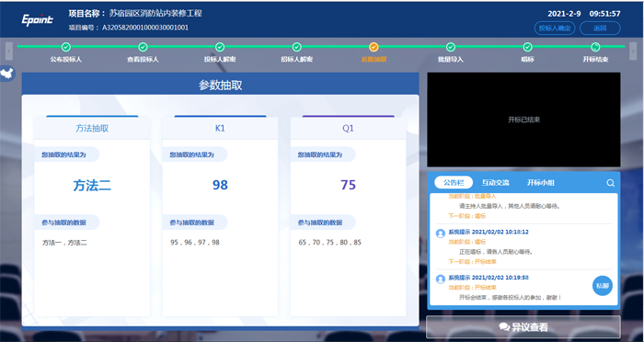Click the black video area showing 开标已结束
Image resolution: width=644 pixels, height=342 pixels.
[523, 120]
